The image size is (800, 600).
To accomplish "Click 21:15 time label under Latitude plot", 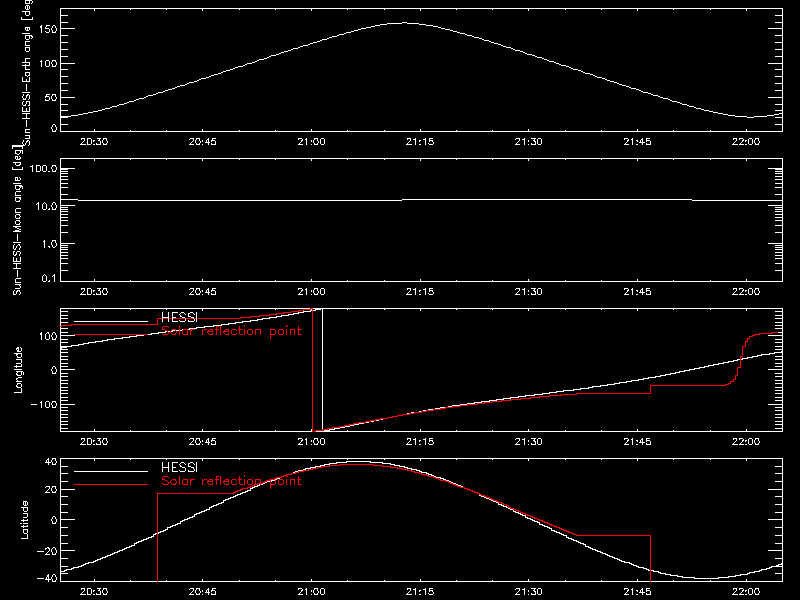I will click(x=420, y=592).
